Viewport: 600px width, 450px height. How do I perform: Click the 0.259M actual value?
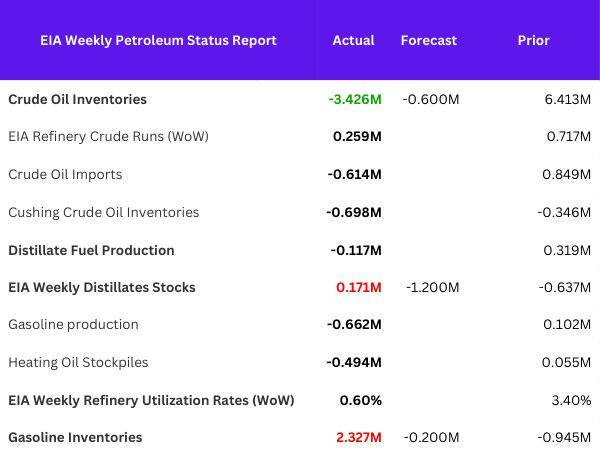[357, 137]
